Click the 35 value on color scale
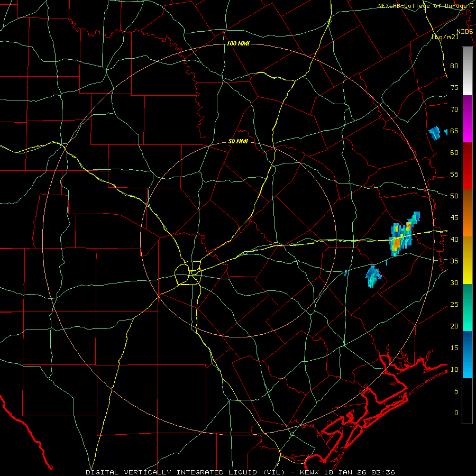 454,261
